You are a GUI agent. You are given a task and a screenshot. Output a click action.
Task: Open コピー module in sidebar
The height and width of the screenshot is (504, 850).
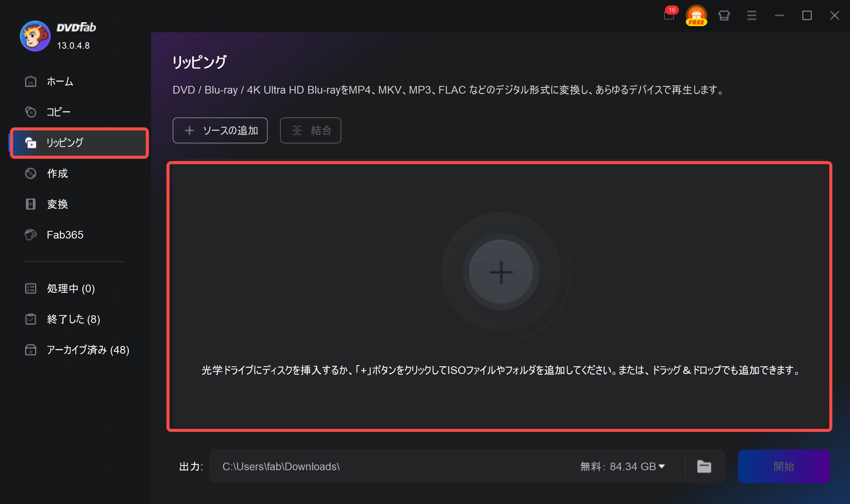click(58, 112)
